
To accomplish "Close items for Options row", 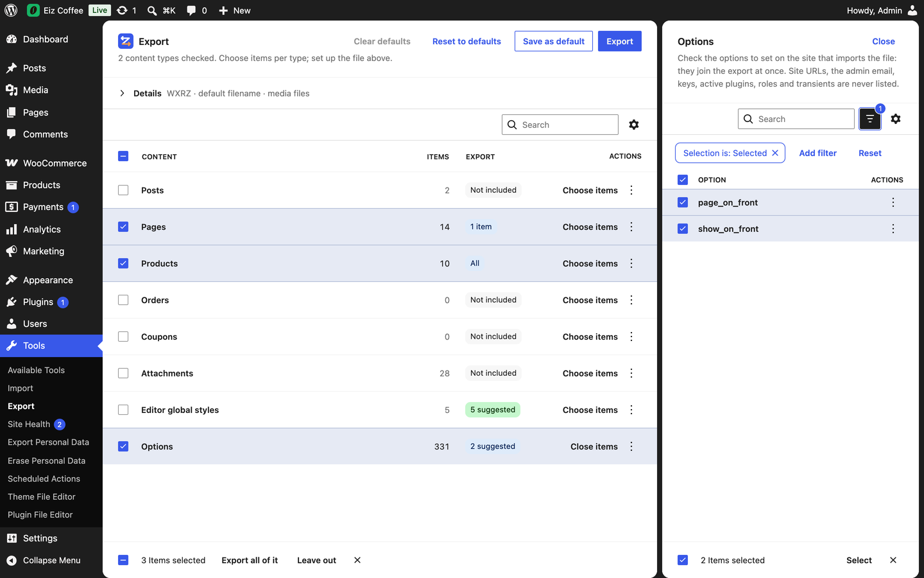I will [594, 446].
